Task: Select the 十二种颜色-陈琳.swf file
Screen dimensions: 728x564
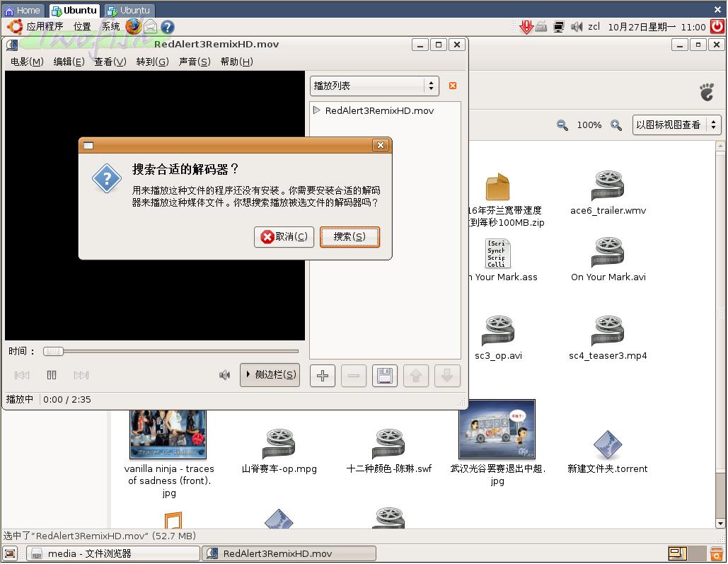Action: (x=389, y=451)
